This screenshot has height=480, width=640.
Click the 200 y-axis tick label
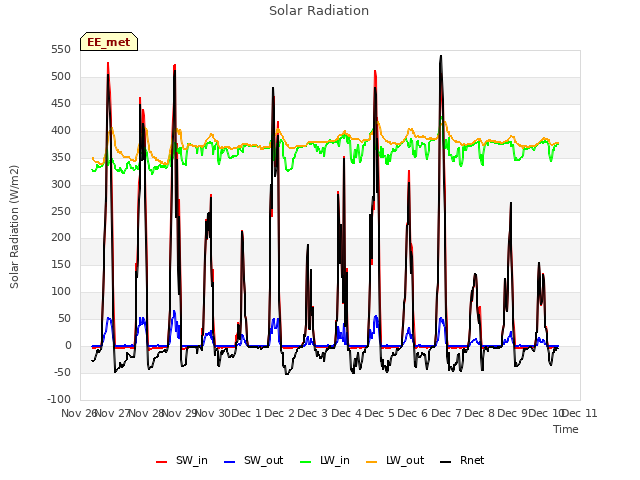coord(61,238)
